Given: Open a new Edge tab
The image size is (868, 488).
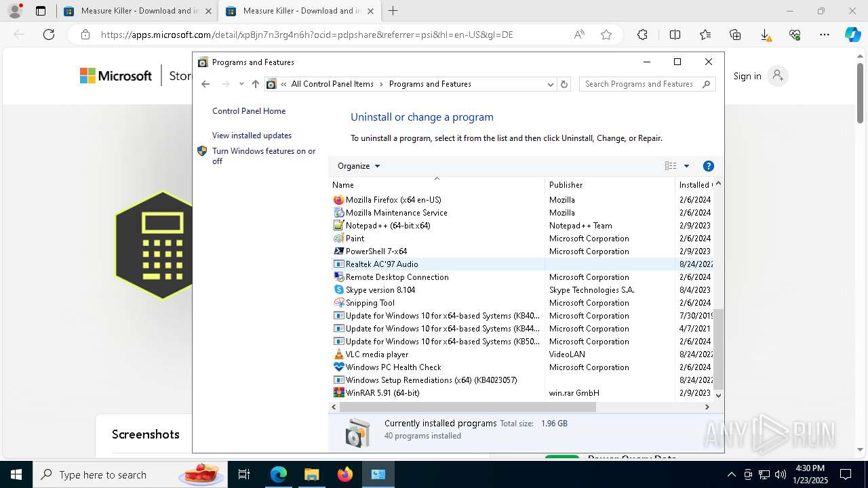Looking at the screenshot, I should point(393,11).
